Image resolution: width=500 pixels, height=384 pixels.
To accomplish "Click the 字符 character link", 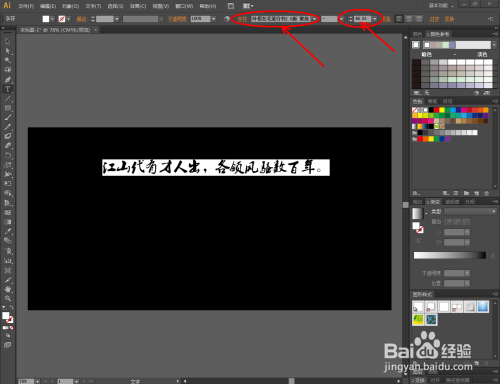I will (x=242, y=19).
